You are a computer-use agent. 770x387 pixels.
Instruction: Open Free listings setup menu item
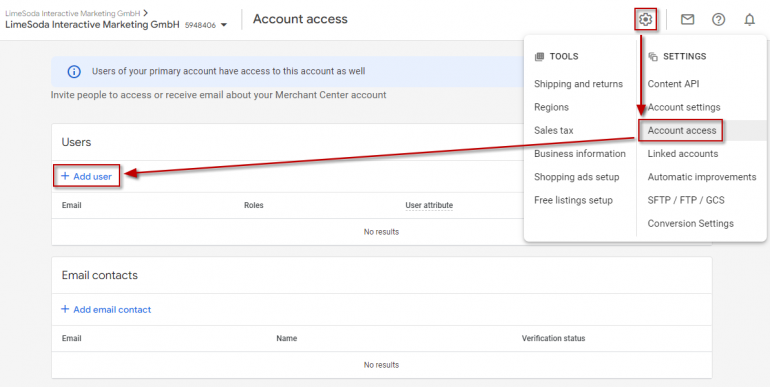click(x=574, y=200)
